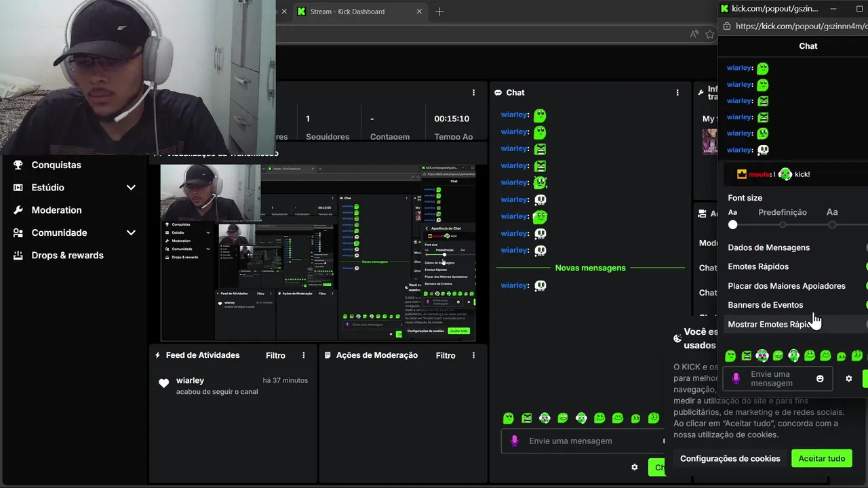Click wiarley name in Feed de Atividades
The image size is (868, 488).
tap(190, 380)
